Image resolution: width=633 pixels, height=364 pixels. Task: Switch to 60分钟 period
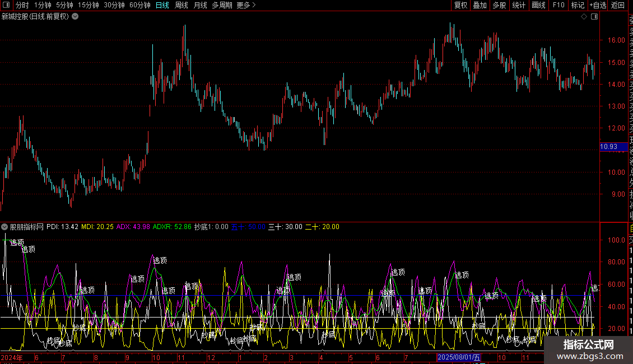[139, 5]
